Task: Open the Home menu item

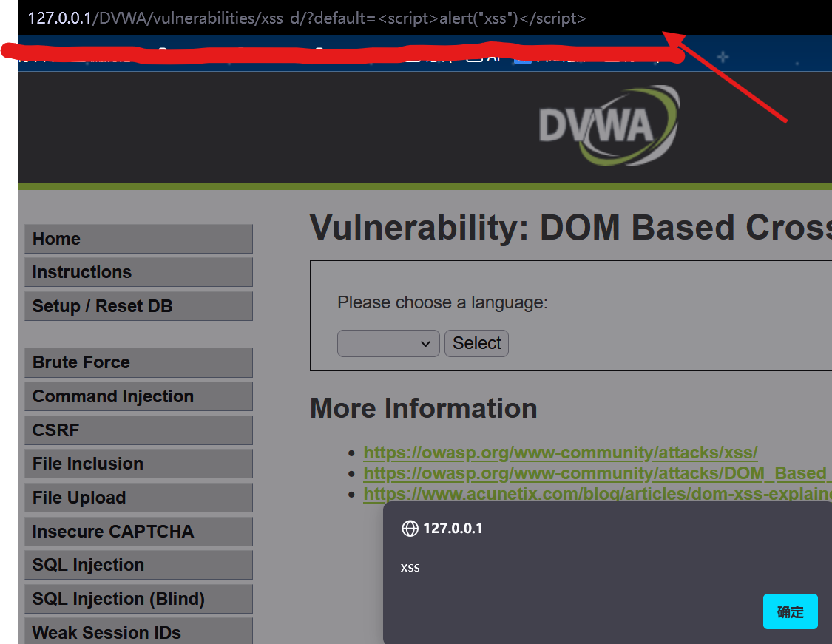Action: pyautogui.click(x=138, y=239)
